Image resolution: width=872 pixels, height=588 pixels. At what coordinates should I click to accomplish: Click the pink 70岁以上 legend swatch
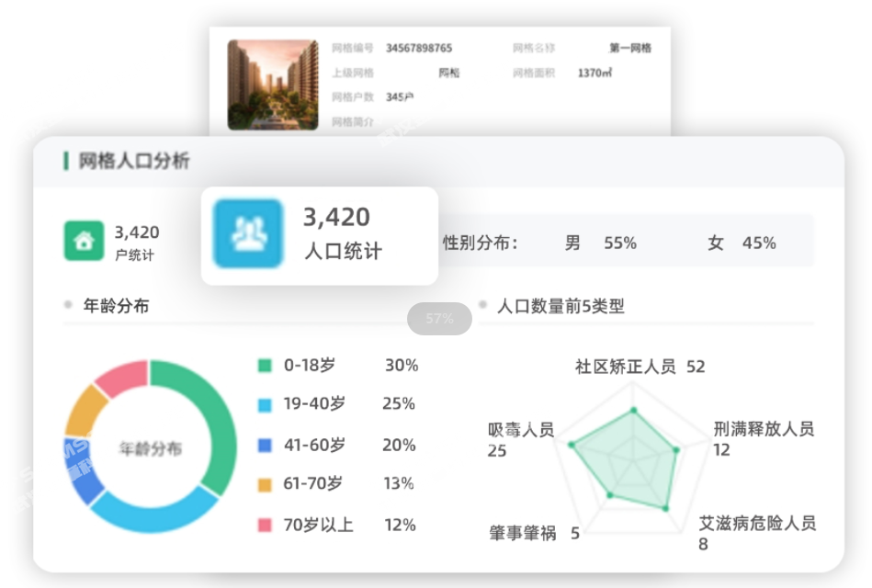click(265, 525)
